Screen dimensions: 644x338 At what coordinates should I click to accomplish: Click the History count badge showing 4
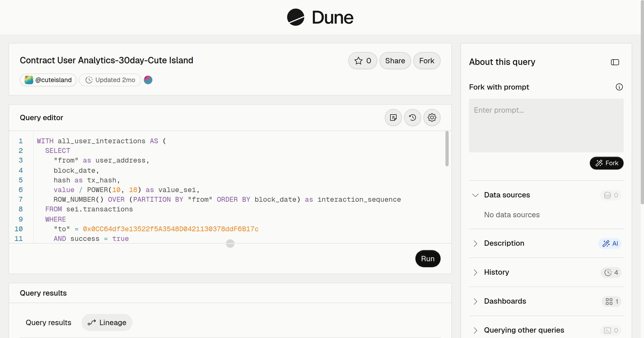coord(611,273)
